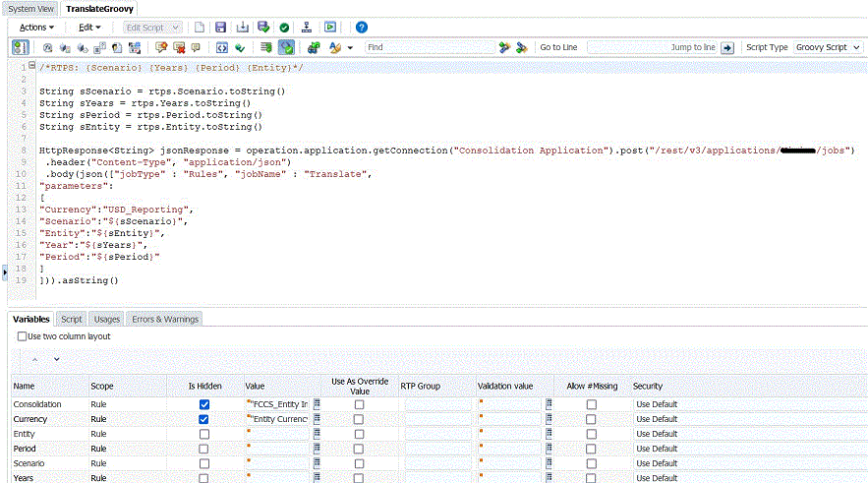868x483 pixels.
Task: Click the new blank page icon
Action: tap(199, 28)
